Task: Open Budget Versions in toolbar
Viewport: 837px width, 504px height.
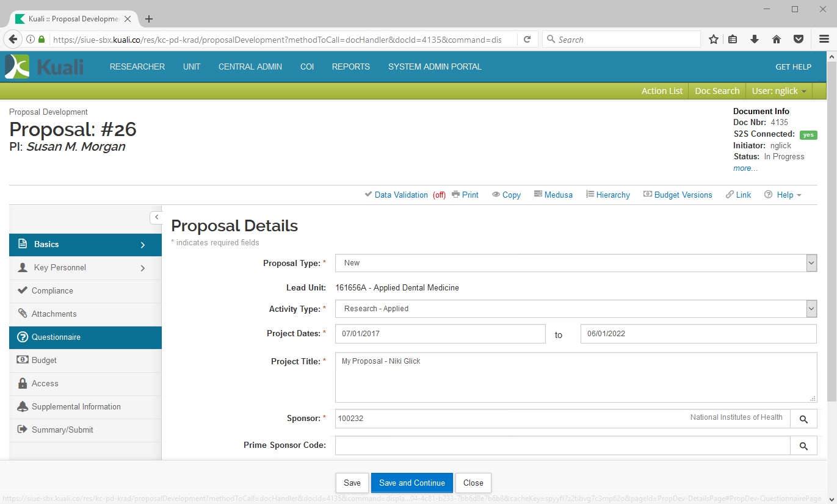Action: (678, 195)
